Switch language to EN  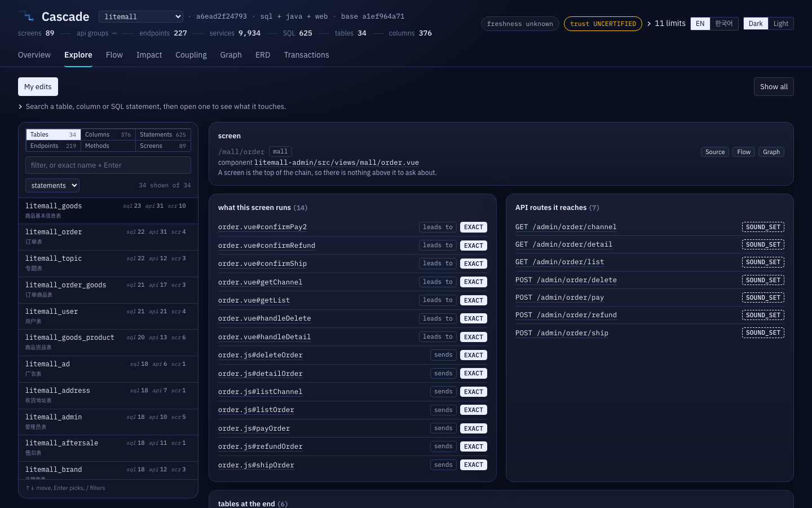tap(700, 24)
